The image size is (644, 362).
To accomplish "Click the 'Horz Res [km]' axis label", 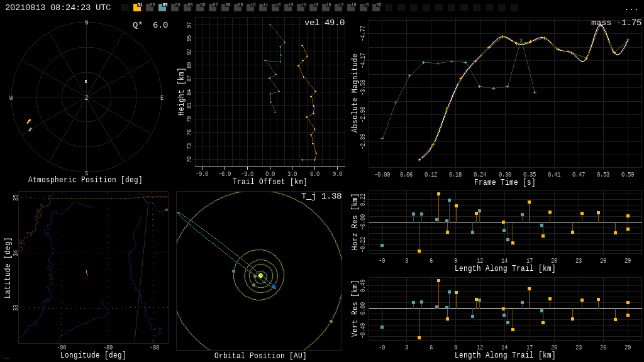I will coord(355,222).
